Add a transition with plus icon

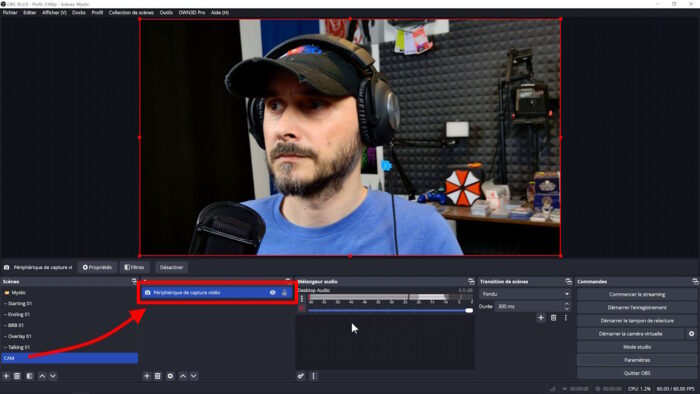coord(541,318)
